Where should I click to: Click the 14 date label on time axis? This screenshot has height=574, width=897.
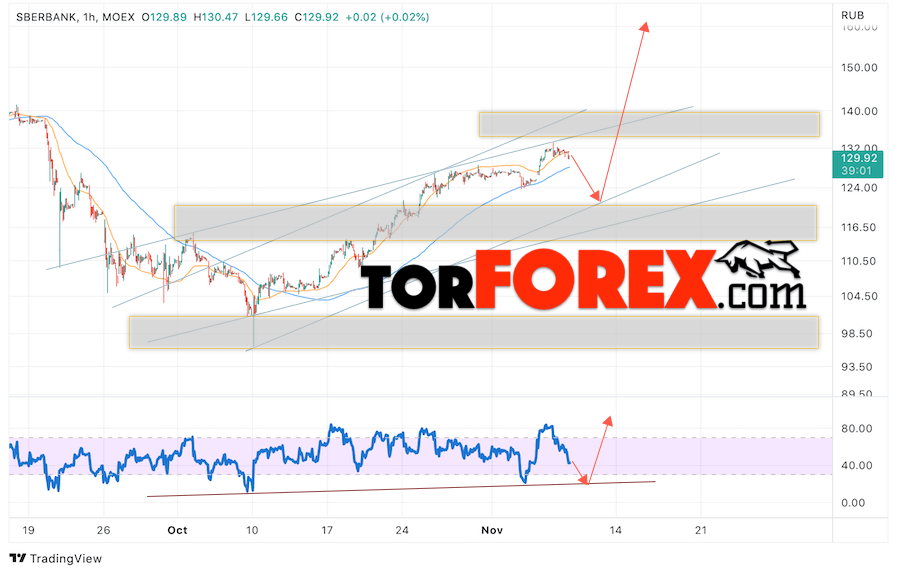(x=615, y=531)
